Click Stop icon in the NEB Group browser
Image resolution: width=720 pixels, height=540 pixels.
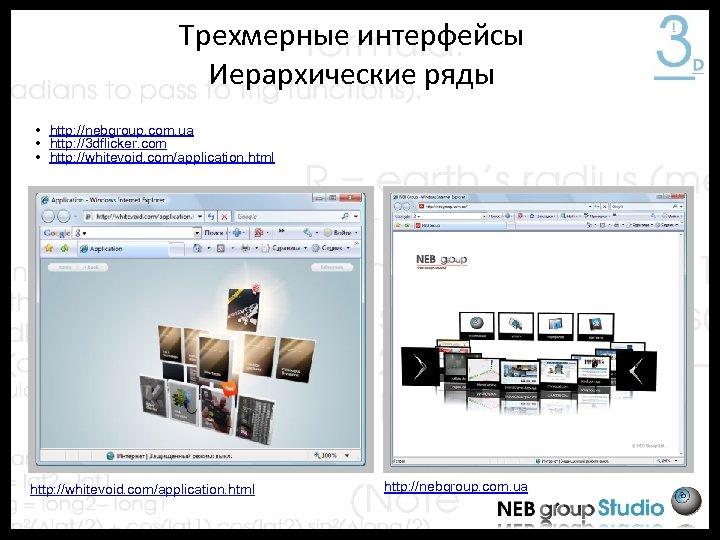tap(605, 207)
